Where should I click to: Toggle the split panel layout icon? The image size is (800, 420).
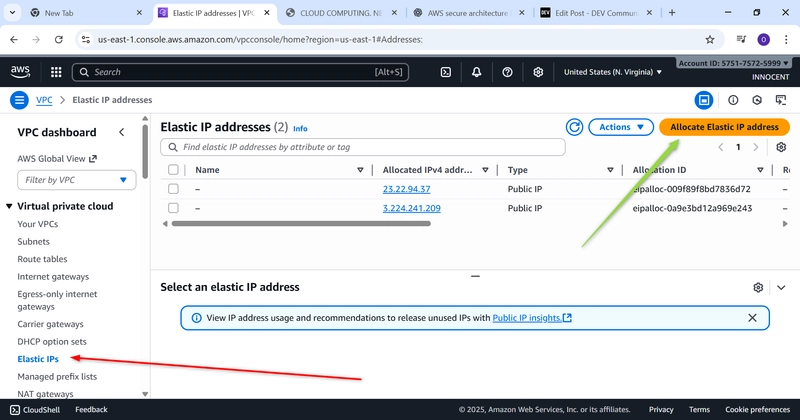pos(704,100)
